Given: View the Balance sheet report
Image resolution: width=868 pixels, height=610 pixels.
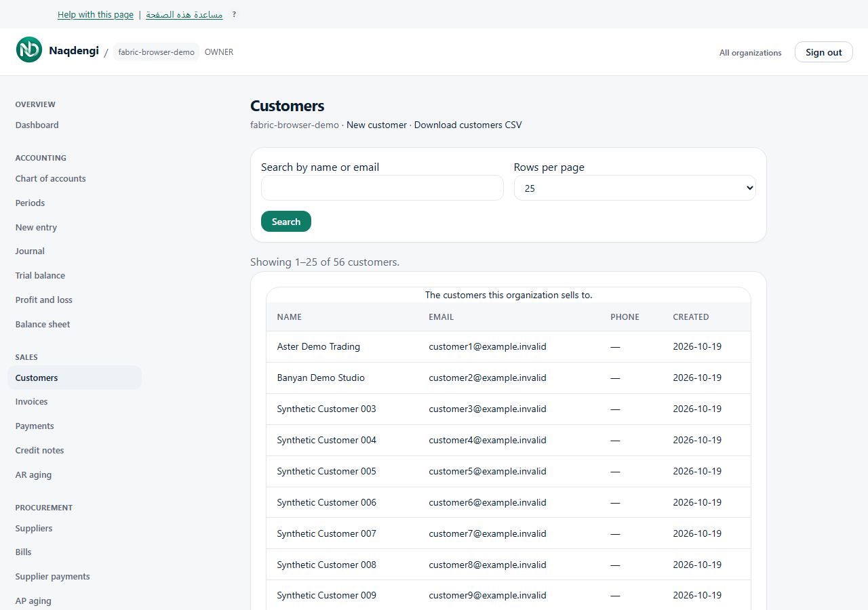Looking at the screenshot, I should pyautogui.click(x=43, y=324).
